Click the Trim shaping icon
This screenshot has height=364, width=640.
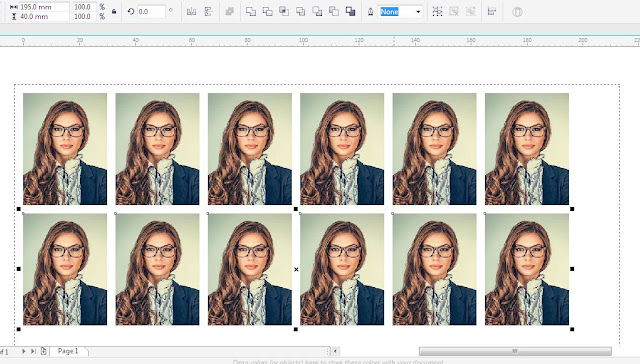tap(268, 12)
